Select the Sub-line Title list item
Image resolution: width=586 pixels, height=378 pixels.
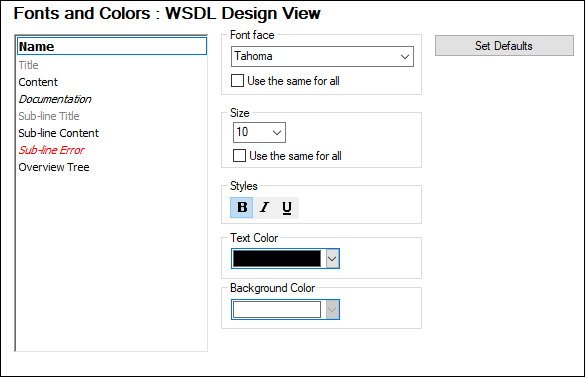click(x=49, y=116)
